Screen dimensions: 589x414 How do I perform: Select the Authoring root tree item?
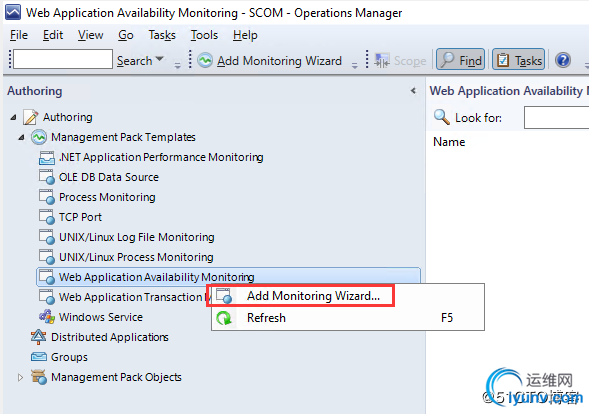(x=68, y=117)
